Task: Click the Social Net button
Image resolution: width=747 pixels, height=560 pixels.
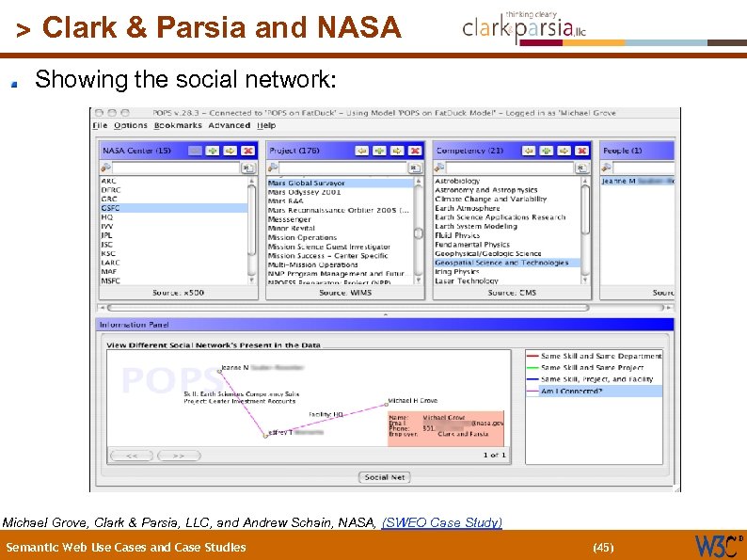Action: click(385, 477)
